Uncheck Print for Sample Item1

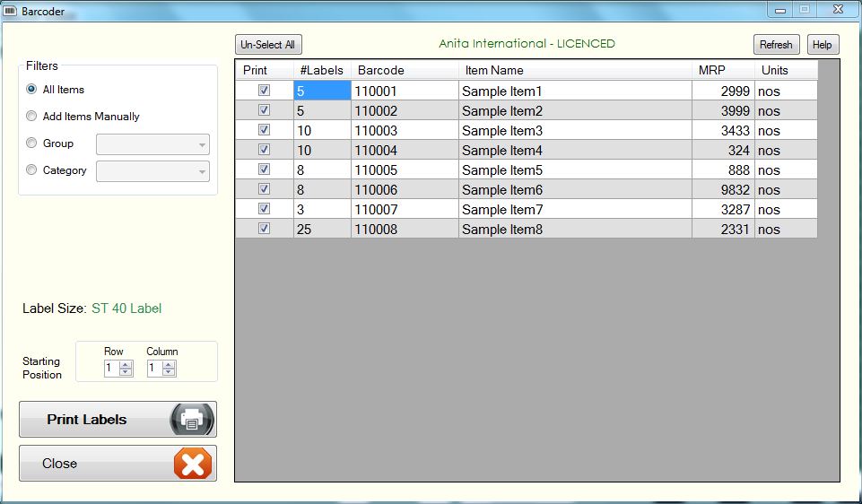coord(264,91)
